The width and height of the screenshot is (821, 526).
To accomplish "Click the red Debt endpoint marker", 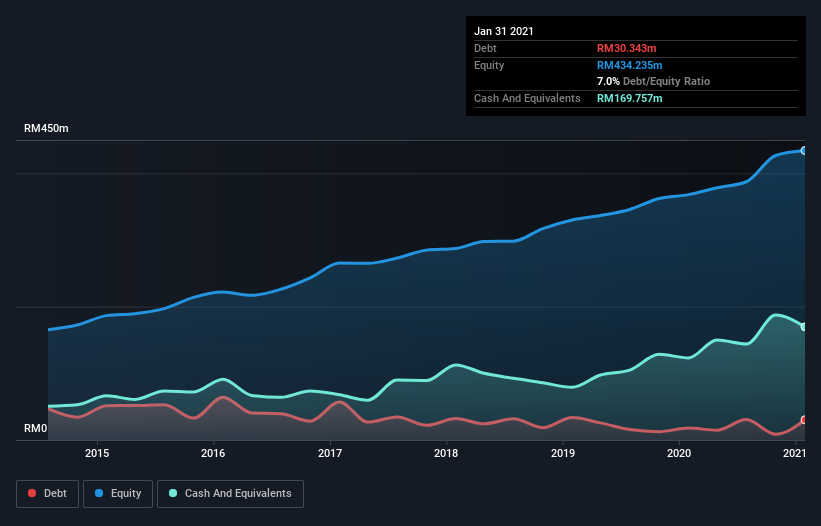I will [804, 420].
